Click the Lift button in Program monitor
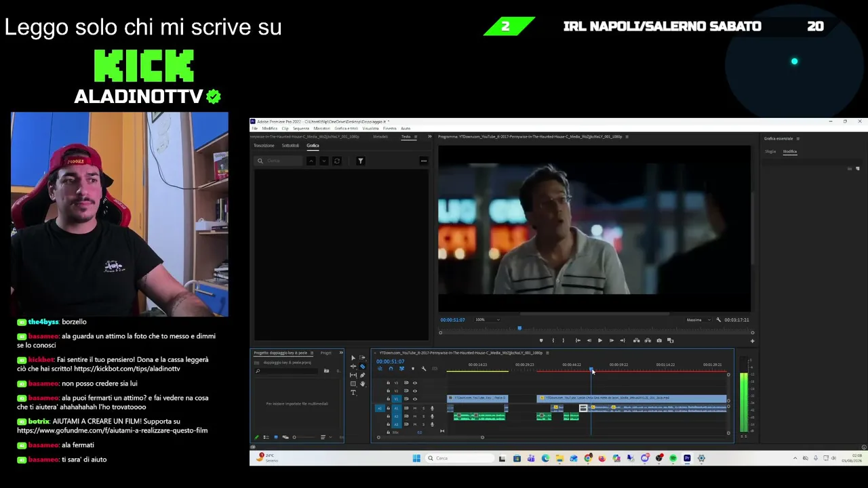Screen dimensions: 868x488 click(x=636, y=340)
